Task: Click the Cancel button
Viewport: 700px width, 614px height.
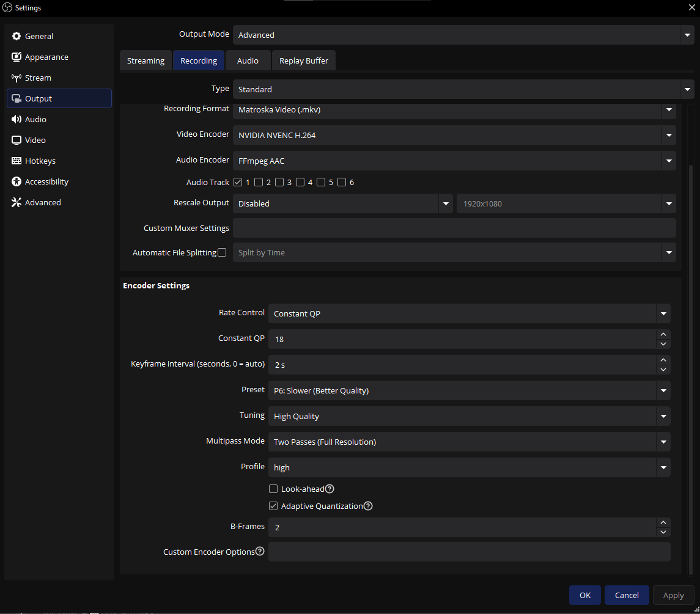Action: (x=627, y=595)
